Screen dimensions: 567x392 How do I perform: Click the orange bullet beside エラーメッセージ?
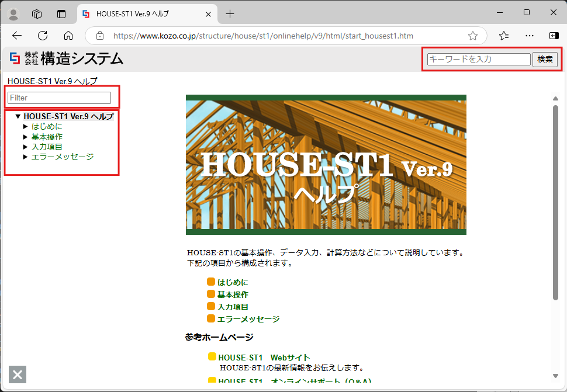coord(211,318)
